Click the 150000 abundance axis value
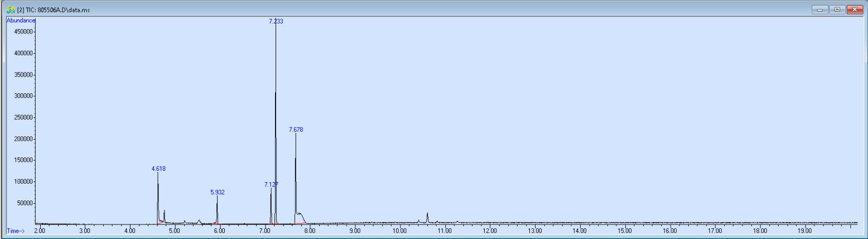The width and height of the screenshot is (868, 239). tap(24, 160)
